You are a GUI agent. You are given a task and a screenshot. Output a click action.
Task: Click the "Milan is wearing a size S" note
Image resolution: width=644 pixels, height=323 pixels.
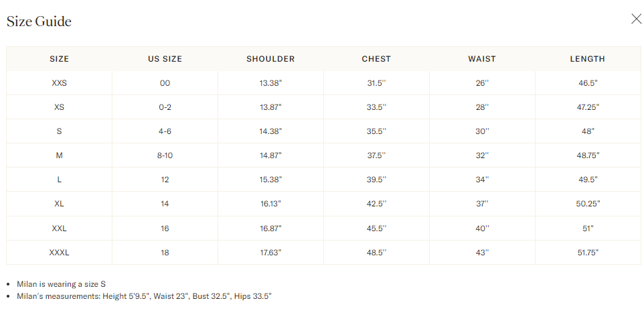click(61, 284)
